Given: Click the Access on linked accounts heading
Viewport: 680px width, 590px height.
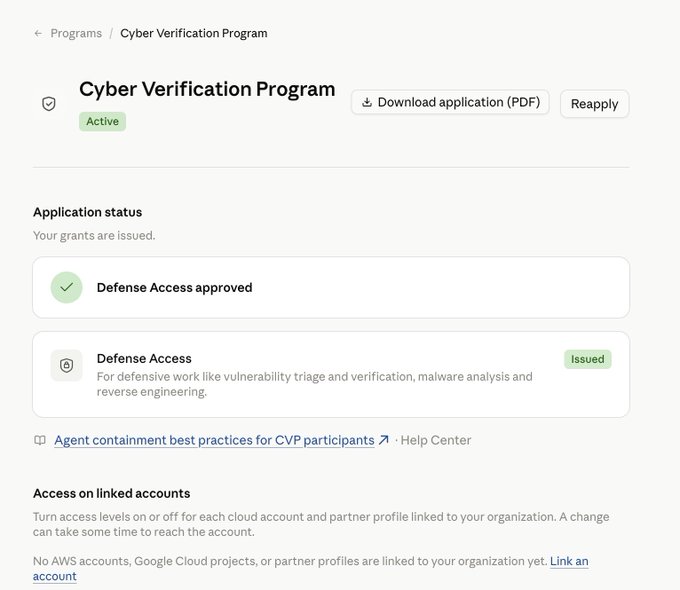Looking at the screenshot, I should [111, 493].
